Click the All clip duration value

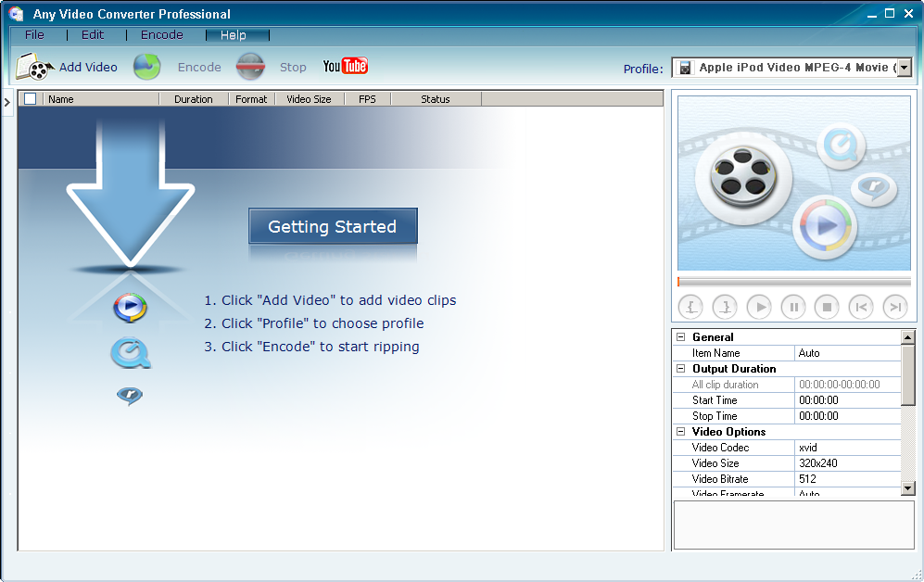tap(847, 384)
